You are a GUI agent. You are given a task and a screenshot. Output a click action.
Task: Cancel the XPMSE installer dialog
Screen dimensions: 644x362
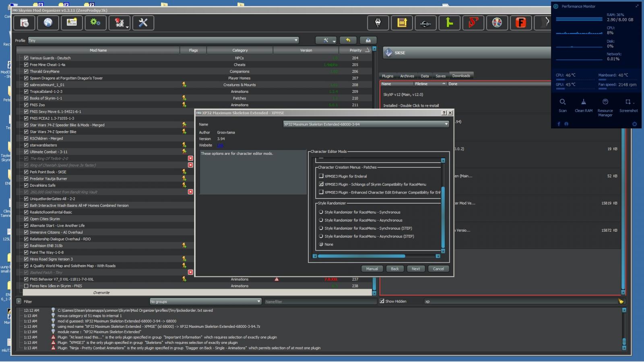pos(438,269)
